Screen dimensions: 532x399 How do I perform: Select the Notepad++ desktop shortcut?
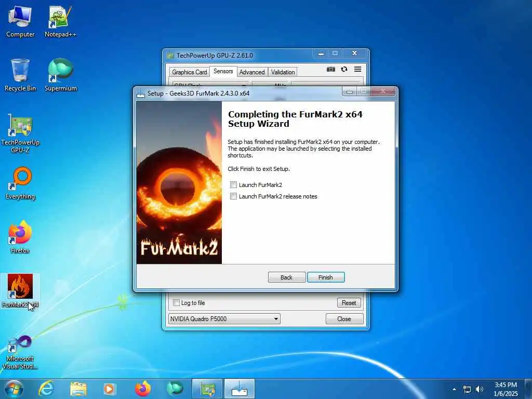pyautogui.click(x=60, y=22)
